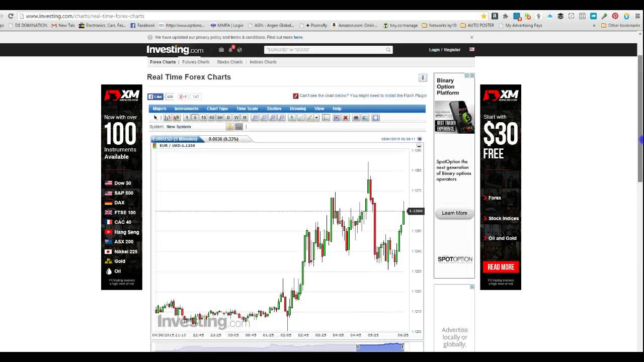Switch chart to candlestick style icon
The image size is (644, 362).
click(177, 118)
